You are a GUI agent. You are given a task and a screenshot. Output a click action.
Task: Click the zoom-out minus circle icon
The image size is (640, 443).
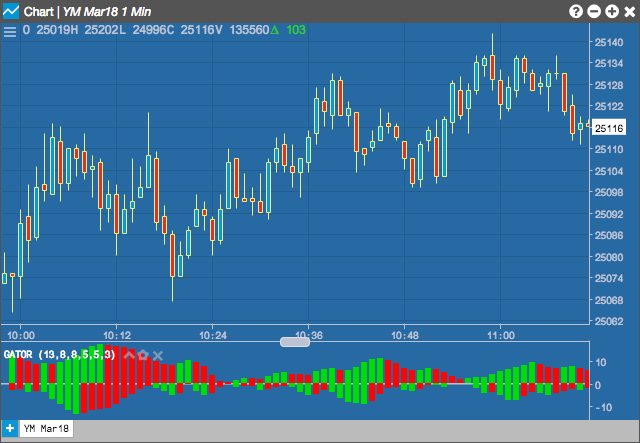[x=594, y=11]
